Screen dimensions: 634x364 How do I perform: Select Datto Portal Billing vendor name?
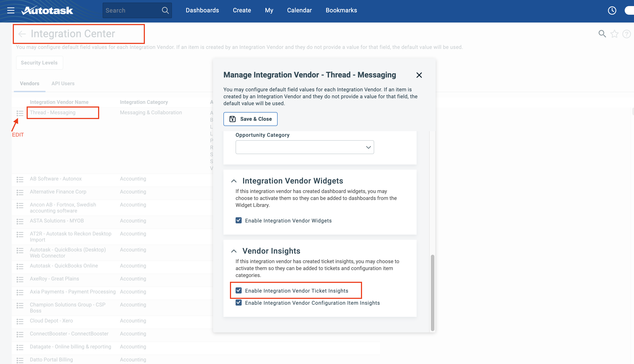(x=51, y=360)
